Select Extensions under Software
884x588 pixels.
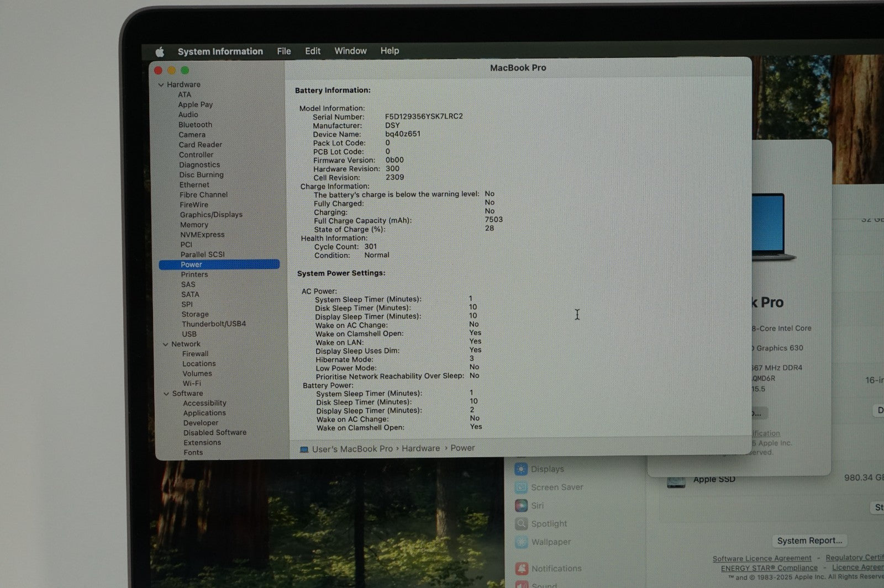202,443
